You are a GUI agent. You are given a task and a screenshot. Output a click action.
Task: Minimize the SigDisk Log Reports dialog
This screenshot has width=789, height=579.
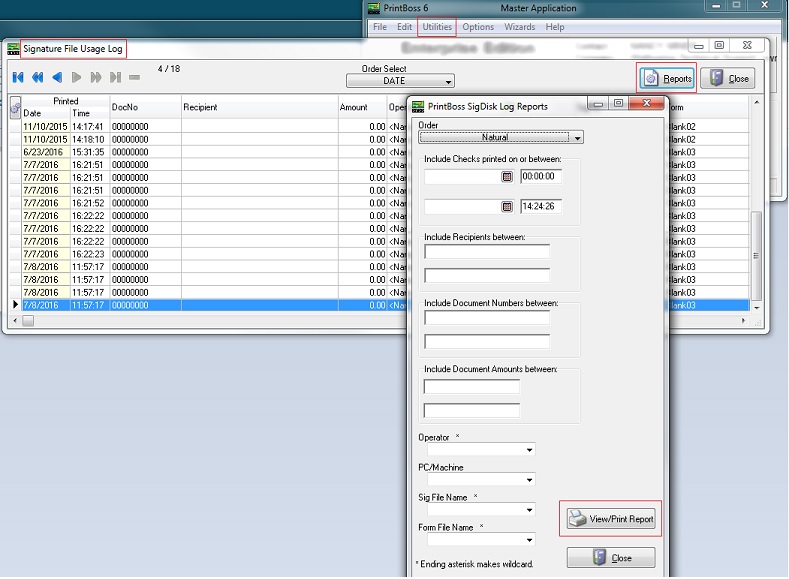[598, 104]
